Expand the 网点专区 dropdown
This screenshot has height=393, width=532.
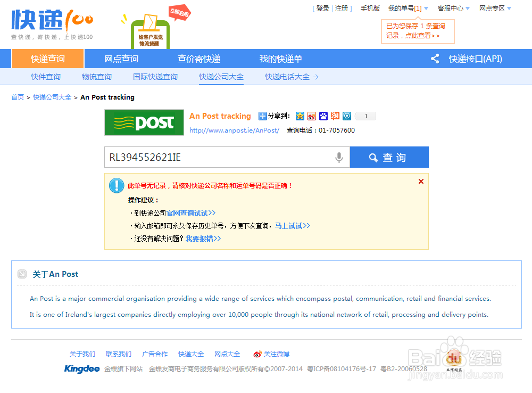pyautogui.click(x=495, y=8)
